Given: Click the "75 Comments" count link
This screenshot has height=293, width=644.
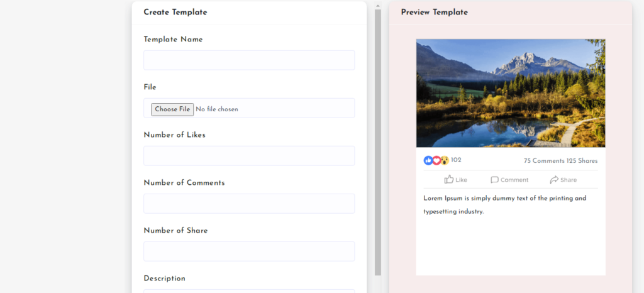Looking at the screenshot, I should 544,161.
